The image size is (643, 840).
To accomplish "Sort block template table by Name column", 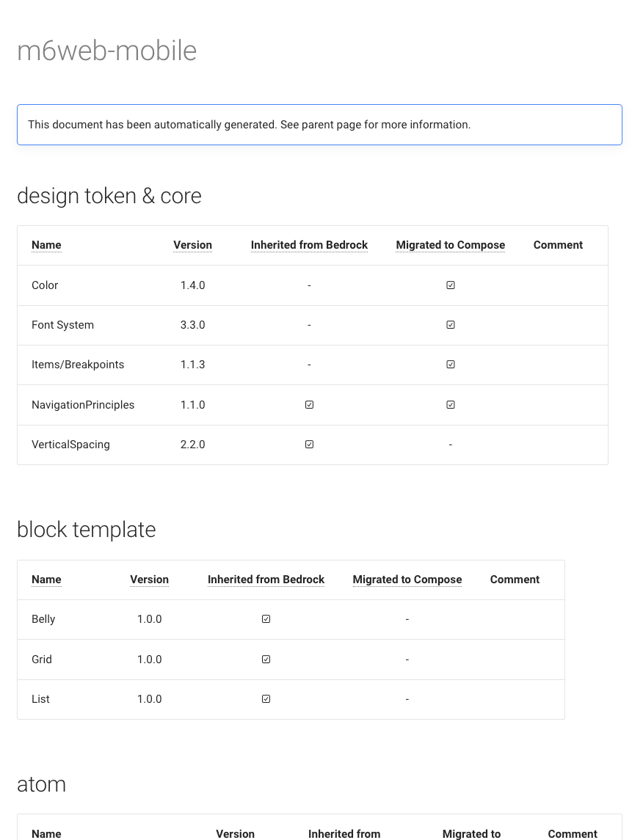I will point(46,580).
